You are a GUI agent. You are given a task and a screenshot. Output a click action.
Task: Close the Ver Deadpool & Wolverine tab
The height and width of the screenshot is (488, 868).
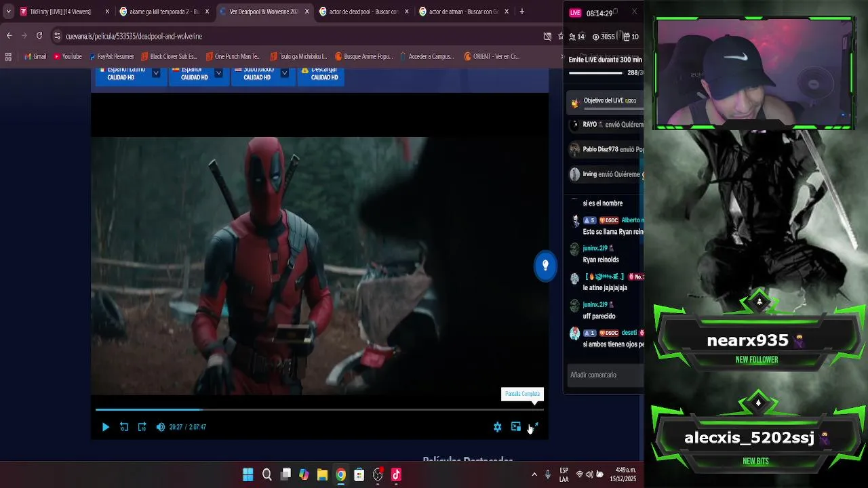[x=307, y=12]
